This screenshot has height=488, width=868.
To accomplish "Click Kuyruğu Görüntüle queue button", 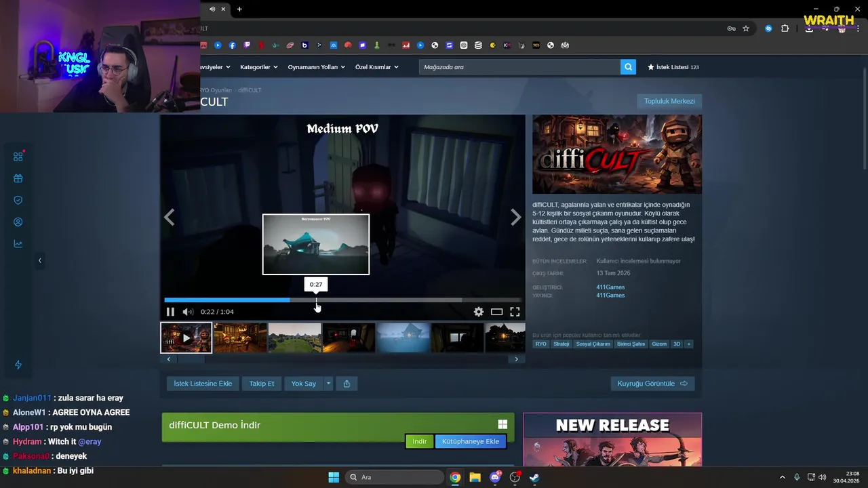I will 652,384.
